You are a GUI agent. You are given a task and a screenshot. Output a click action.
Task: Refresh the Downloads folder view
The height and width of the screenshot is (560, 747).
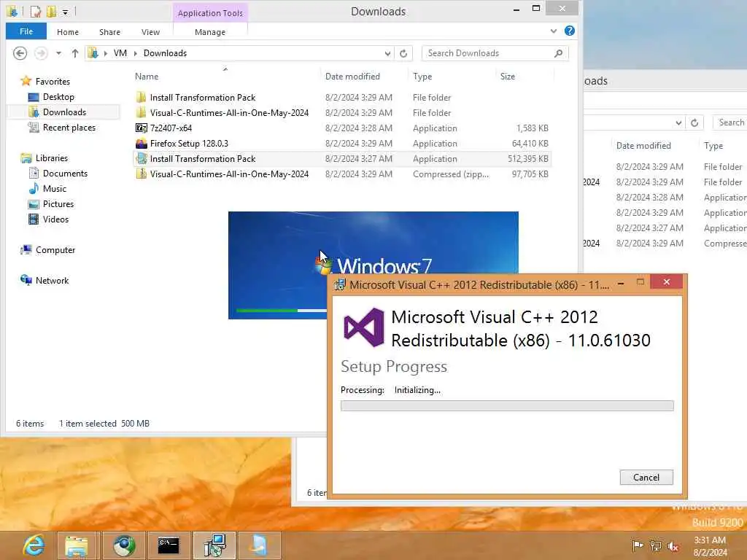[403, 53]
